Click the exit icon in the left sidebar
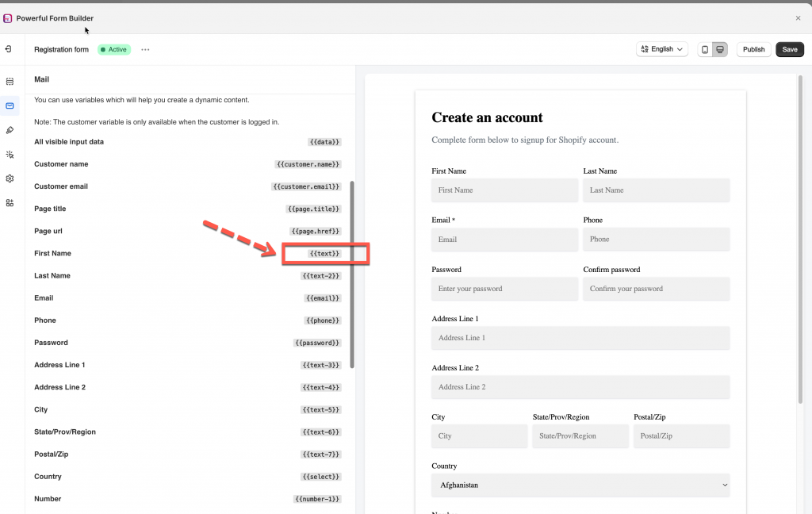 pyautogui.click(x=9, y=49)
